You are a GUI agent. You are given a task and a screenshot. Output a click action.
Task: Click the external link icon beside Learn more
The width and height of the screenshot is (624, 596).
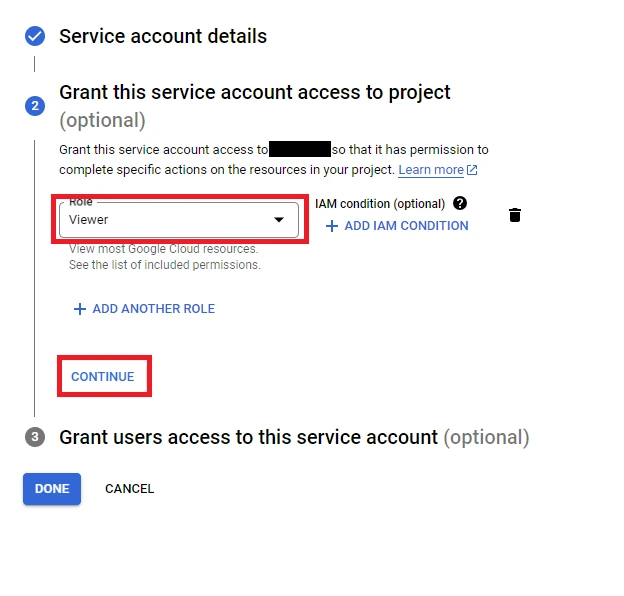pyautogui.click(x=473, y=170)
